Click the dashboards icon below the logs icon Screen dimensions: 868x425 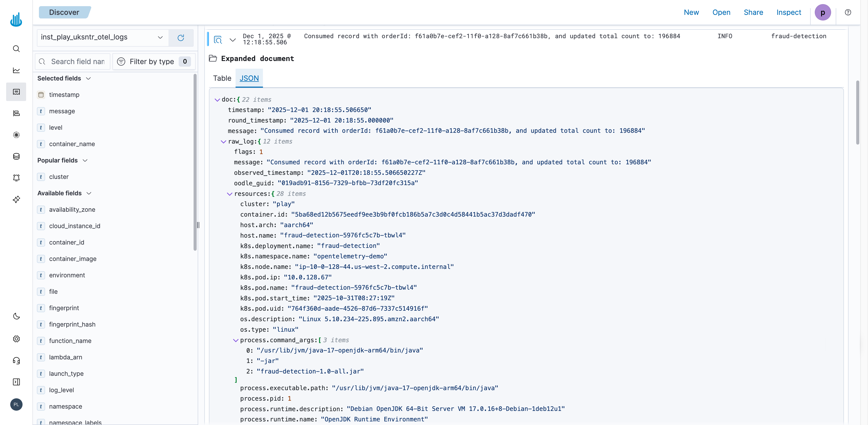tap(16, 113)
